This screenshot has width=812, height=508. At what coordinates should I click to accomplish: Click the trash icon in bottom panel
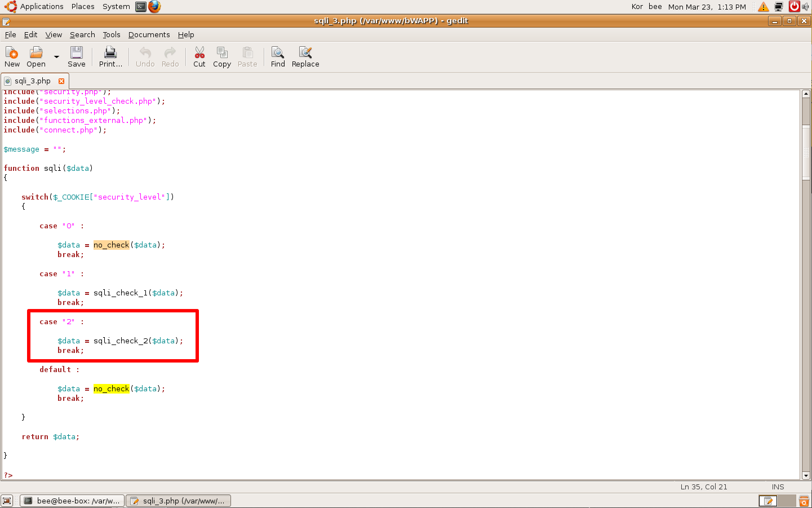click(x=804, y=501)
